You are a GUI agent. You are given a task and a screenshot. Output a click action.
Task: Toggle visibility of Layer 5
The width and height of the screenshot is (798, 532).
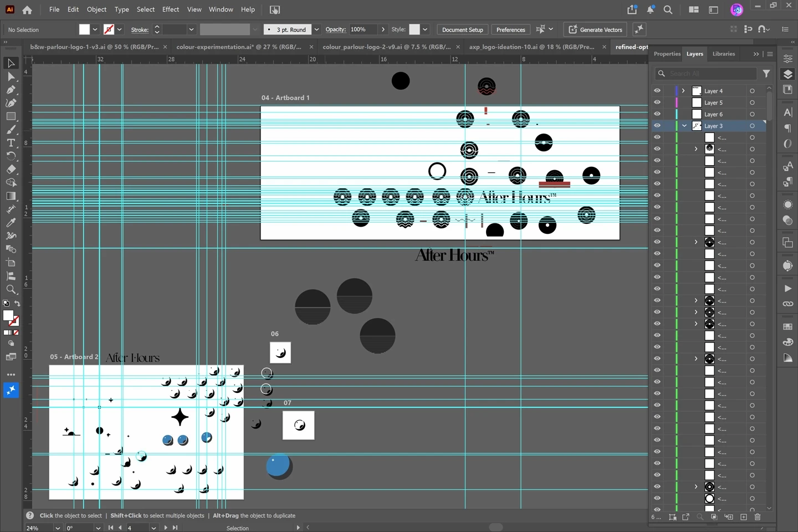pos(657,103)
